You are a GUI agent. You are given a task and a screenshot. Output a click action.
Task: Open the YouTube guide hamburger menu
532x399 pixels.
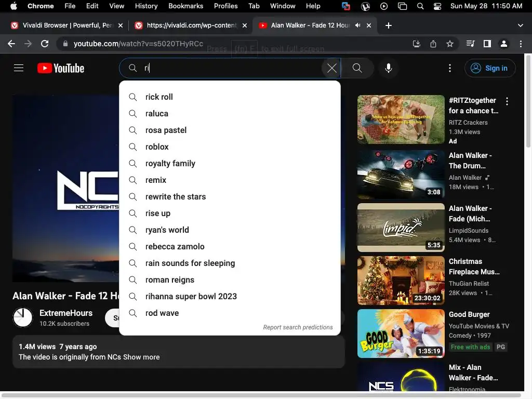[19, 68]
